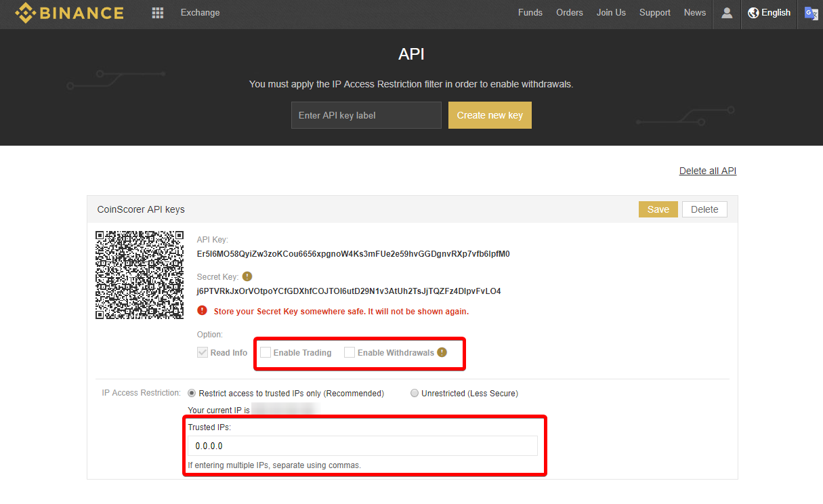823x504 pixels.
Task: Click the 'Option:' label
Action: (209, 335)
